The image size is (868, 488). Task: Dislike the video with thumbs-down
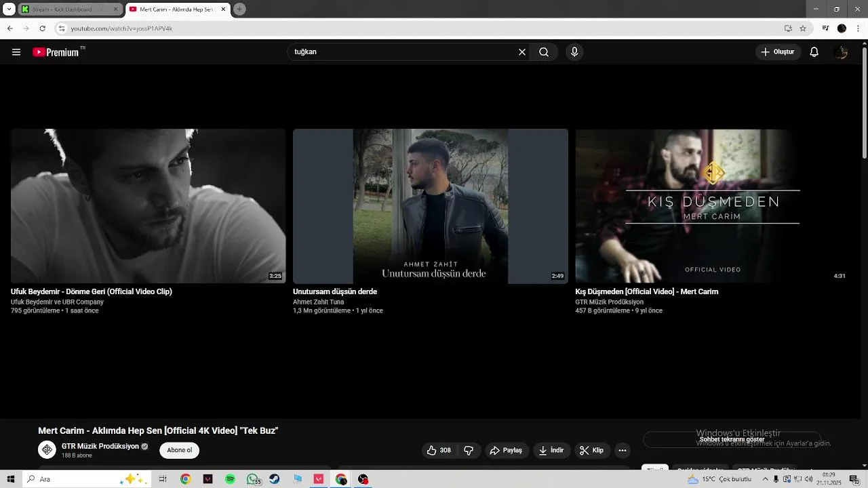click(469, 451)
